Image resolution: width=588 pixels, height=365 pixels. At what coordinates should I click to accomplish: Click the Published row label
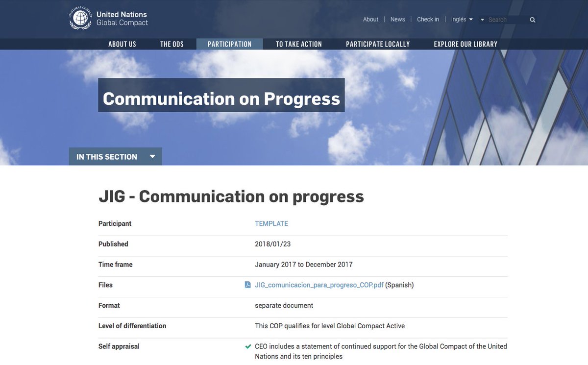click(113, 244)
